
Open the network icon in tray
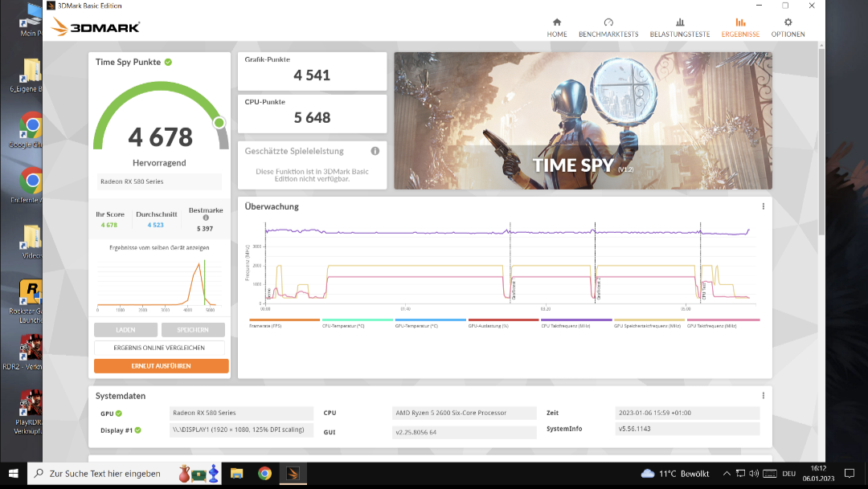click(741, 474)
